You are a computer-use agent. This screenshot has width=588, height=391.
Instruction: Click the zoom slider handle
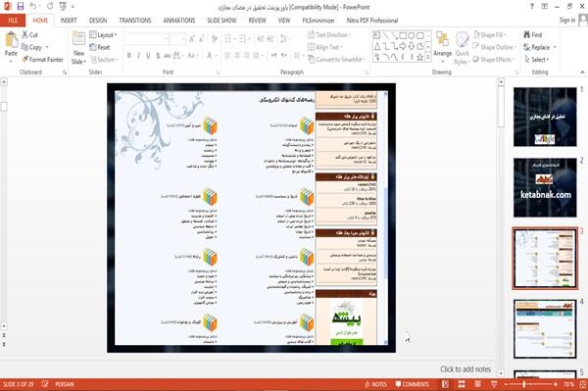coord(524,384)
